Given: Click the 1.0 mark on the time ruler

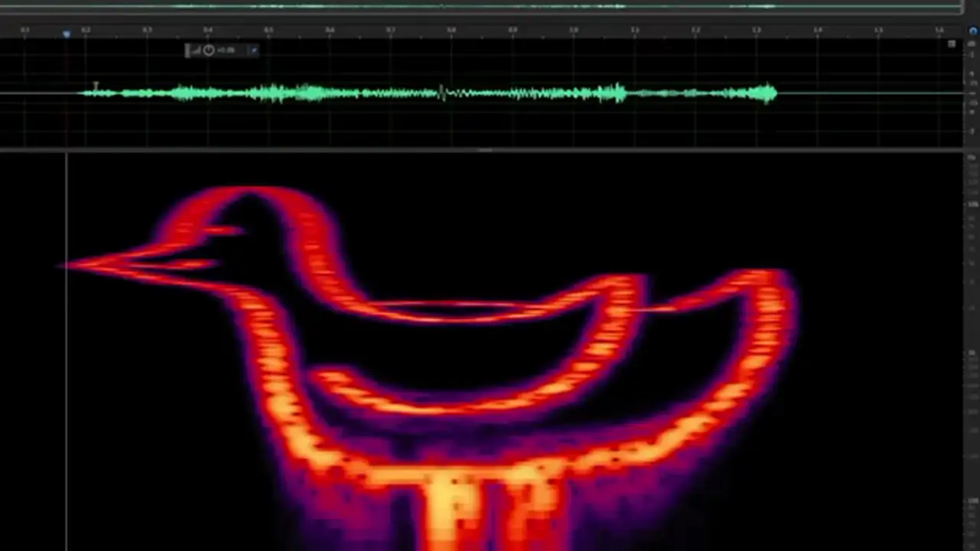Looking at the screenshot, I should click(573, 31).
